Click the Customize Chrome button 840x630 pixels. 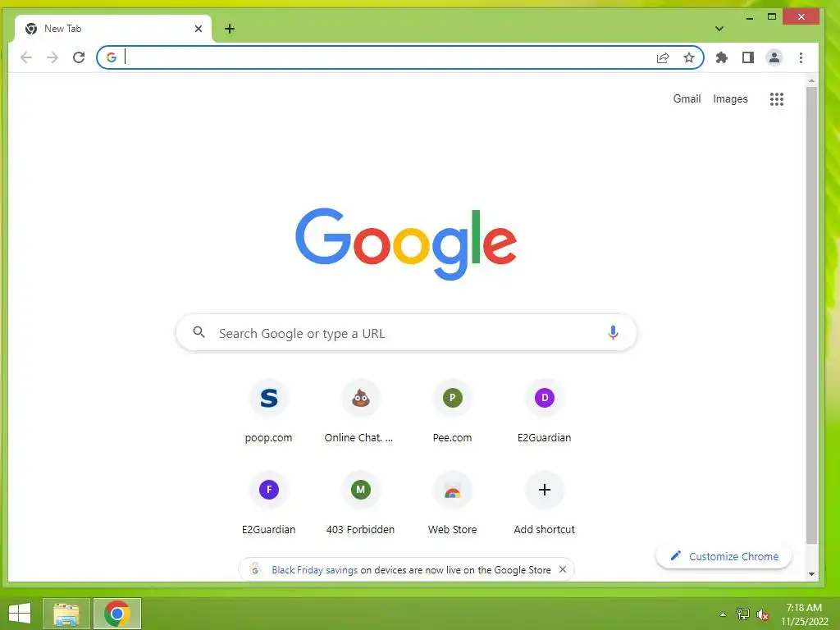tap(724, 556)
